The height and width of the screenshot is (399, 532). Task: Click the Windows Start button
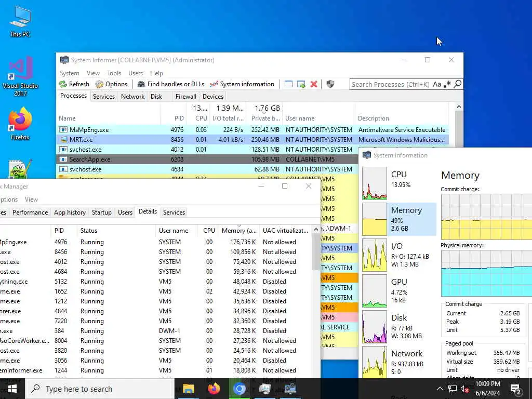click(x=12, y=389)
